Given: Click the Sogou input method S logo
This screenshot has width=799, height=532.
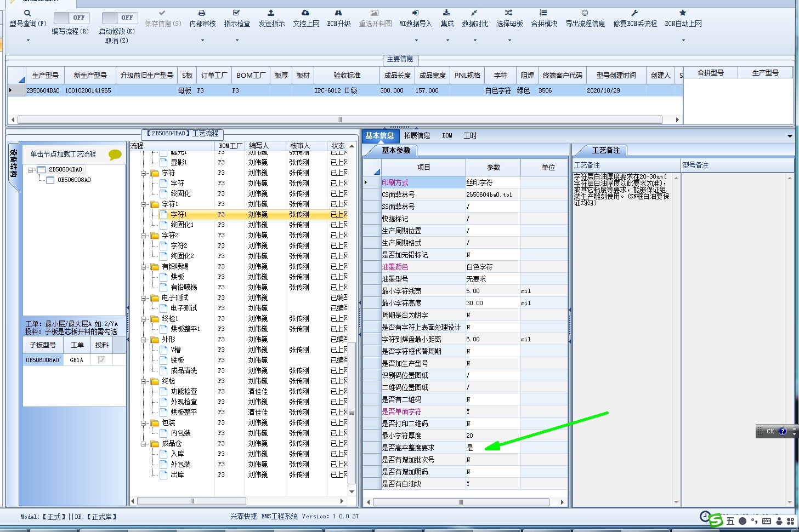Looking at the screenshot, I should coord(716,520).
